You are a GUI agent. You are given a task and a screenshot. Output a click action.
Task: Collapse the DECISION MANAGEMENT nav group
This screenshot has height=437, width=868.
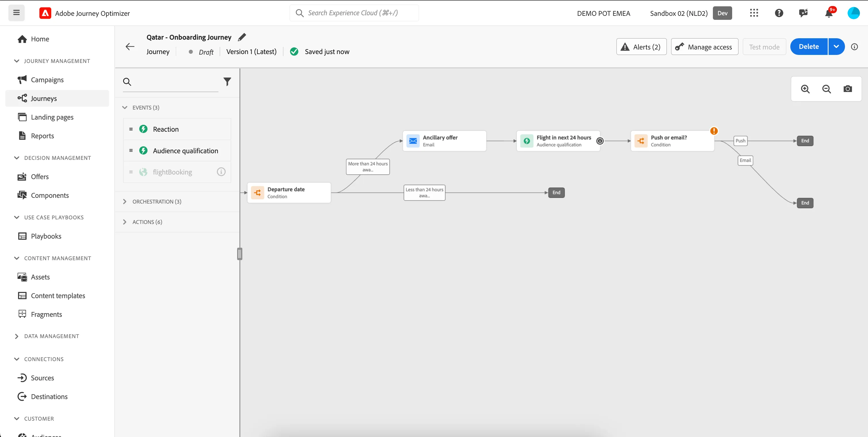[16, 158]
